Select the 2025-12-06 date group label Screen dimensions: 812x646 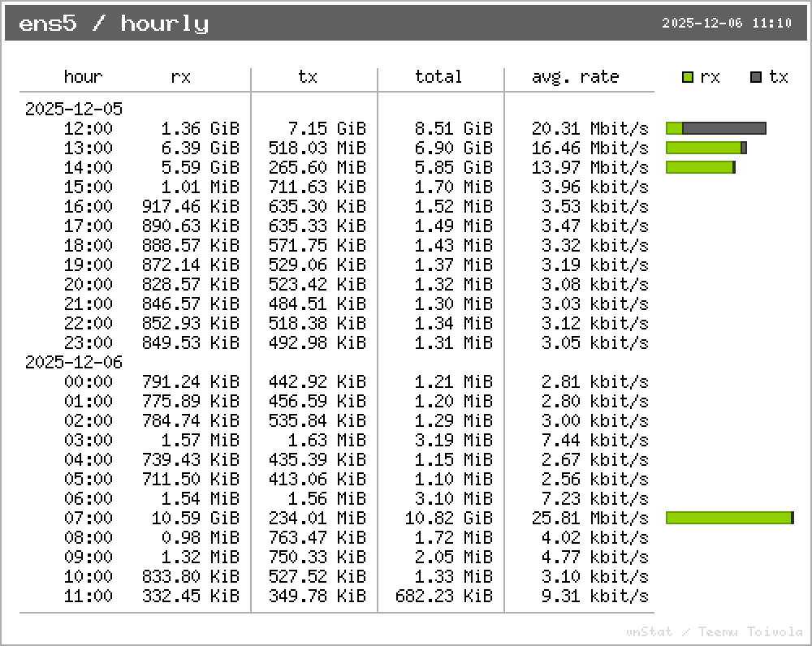click(73, 362)
